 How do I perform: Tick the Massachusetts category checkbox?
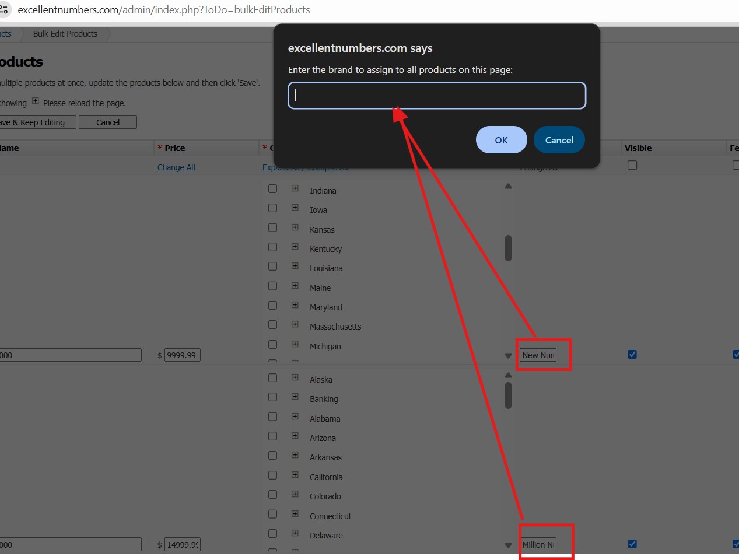pos(272,325)
